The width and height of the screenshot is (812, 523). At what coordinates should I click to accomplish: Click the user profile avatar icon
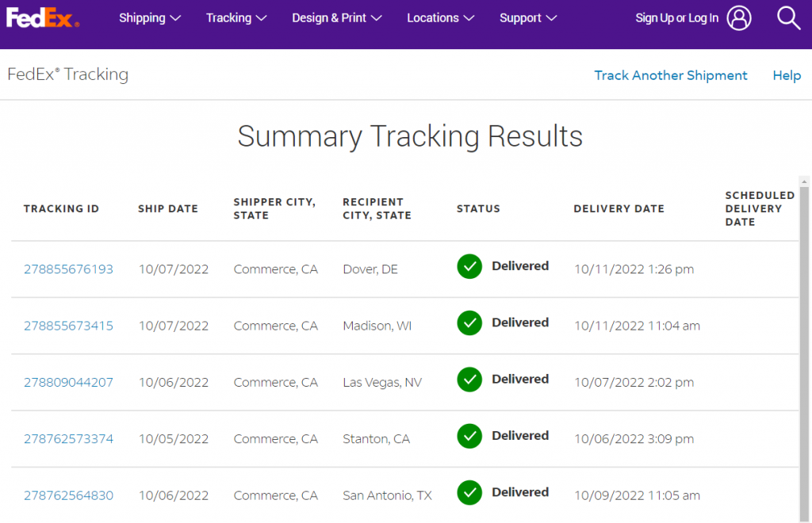coord(739,18)
